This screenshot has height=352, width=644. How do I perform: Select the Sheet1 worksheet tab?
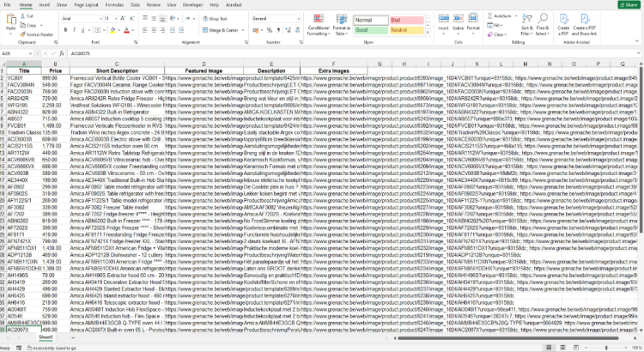(x=46, y=337)
